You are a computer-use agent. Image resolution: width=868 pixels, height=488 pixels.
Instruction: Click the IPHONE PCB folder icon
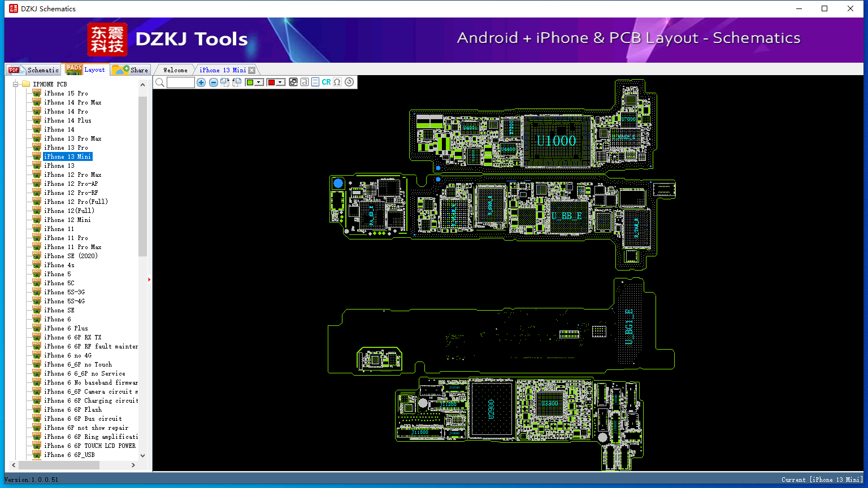point(26,84)
